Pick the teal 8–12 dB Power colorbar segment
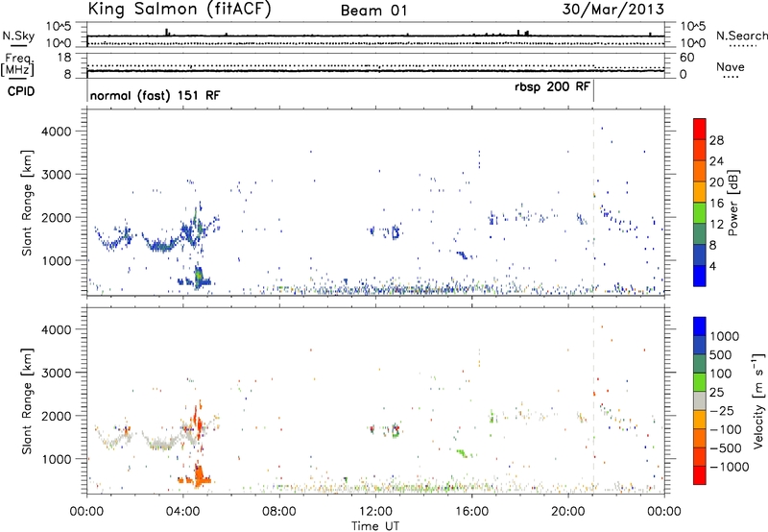 coord(700,234)
